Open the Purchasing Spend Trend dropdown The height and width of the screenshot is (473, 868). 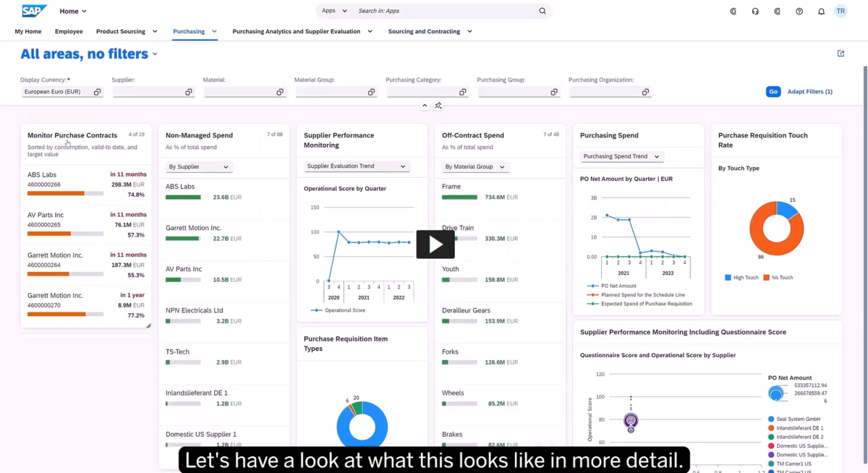click(x=622, y=156)
